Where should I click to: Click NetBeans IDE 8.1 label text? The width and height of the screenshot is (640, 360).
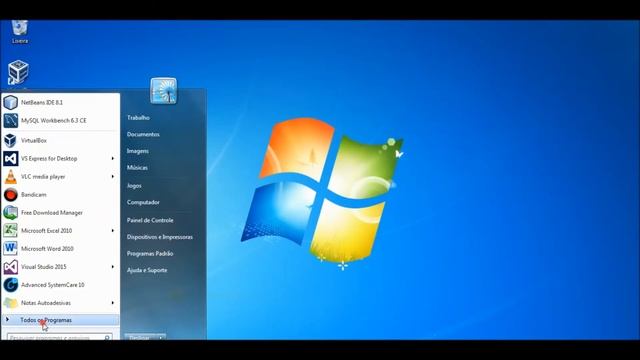[x=42, y=102]
